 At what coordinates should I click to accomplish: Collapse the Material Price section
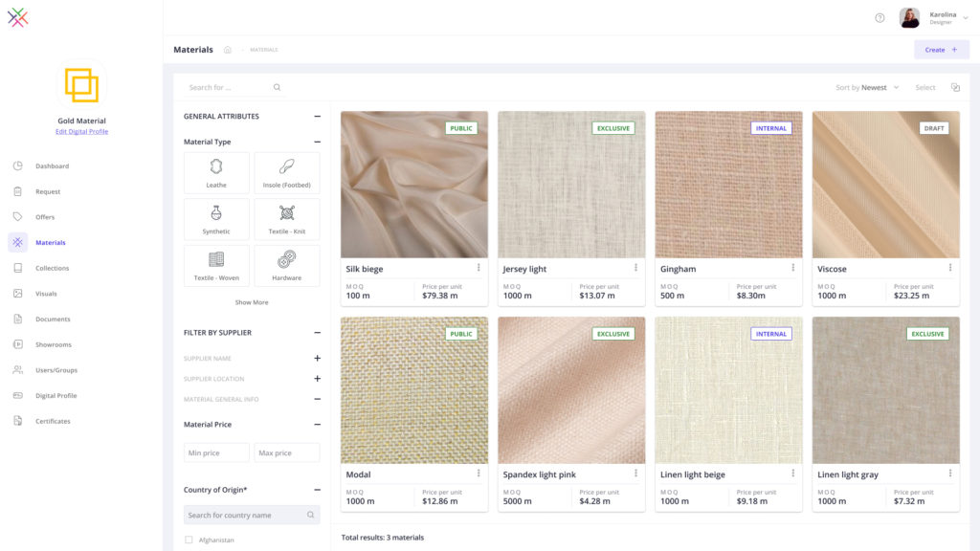click(318, 424)
